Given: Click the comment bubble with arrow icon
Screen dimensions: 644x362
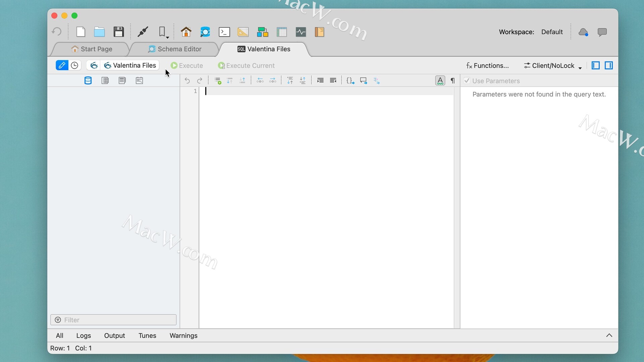Looking at the screenshot, I should pyautogui.click(x=364, y=80).
